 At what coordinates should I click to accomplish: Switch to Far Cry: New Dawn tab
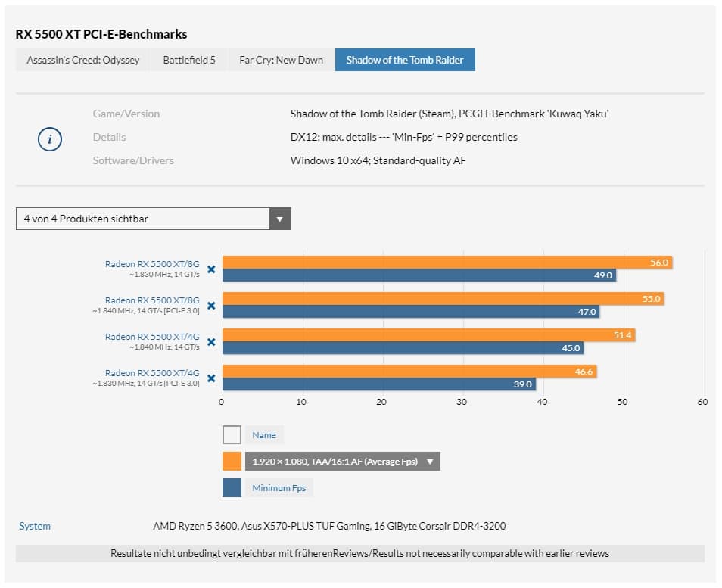281,60
